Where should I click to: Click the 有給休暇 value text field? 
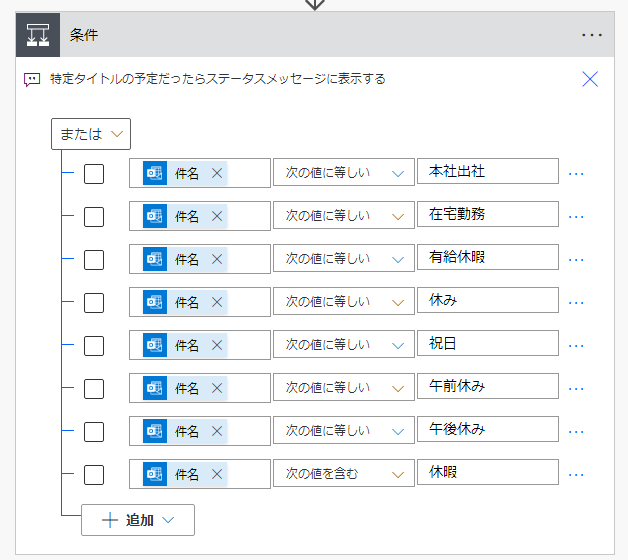click(487, 258)
